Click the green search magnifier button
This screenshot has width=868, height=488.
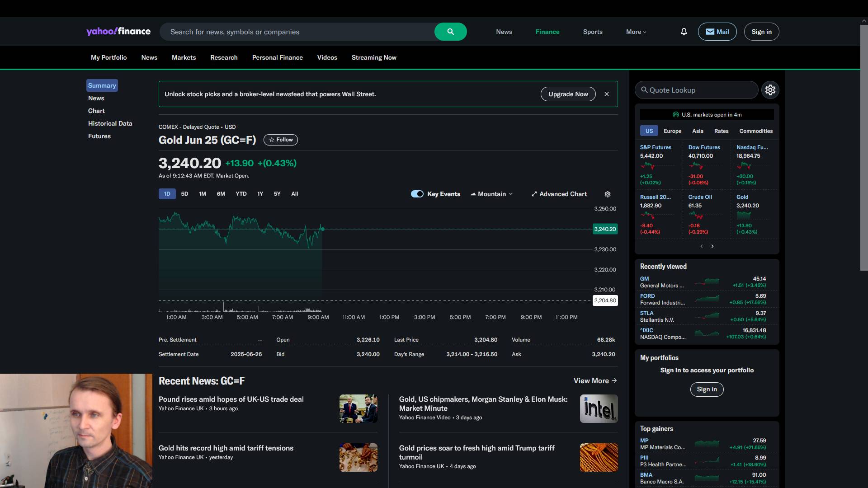point(450,32)
